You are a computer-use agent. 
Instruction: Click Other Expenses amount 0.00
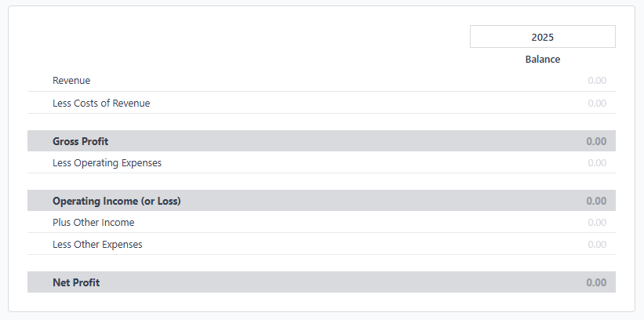[597, 245]
